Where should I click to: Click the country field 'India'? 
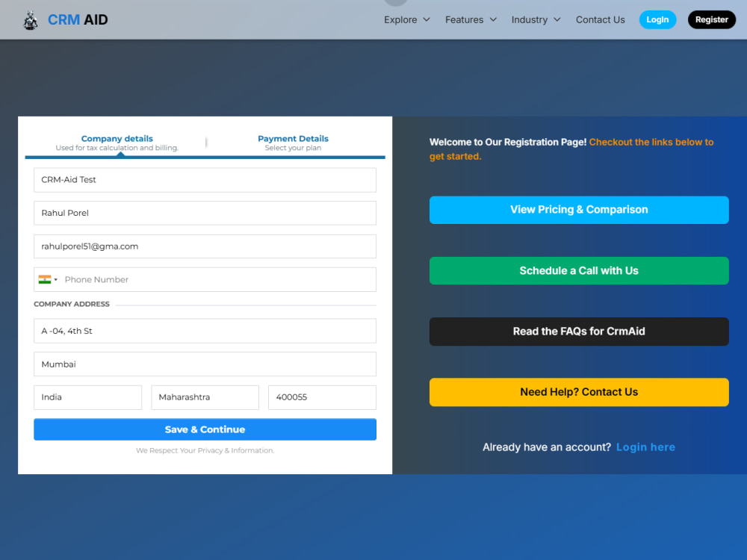click(x=87, y=397)
